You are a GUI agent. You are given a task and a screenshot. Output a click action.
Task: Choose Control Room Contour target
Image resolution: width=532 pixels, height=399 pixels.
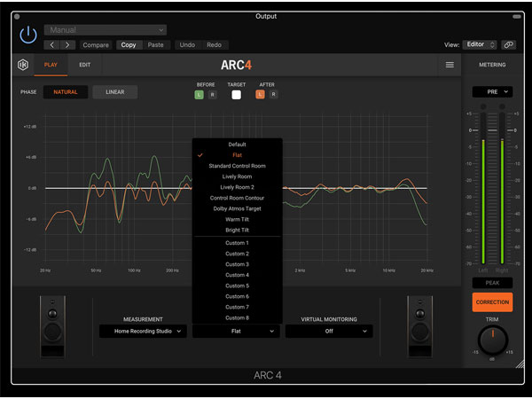click(237, 198)
